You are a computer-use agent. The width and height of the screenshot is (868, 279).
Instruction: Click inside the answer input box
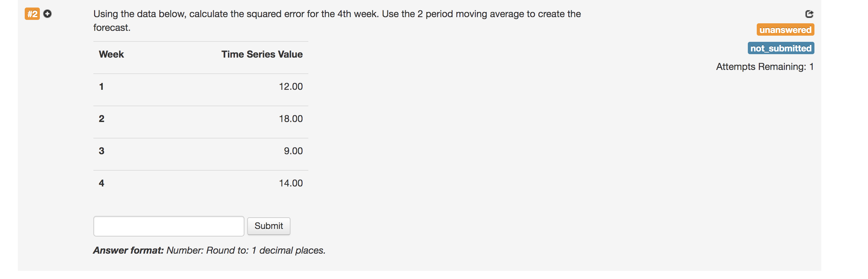coord(168,226)
